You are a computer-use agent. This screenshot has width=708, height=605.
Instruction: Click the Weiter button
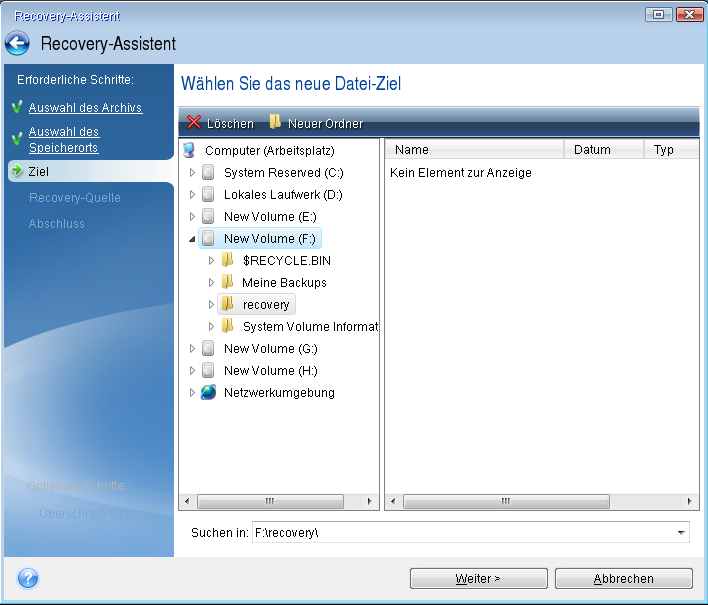[x=477, y=579]
